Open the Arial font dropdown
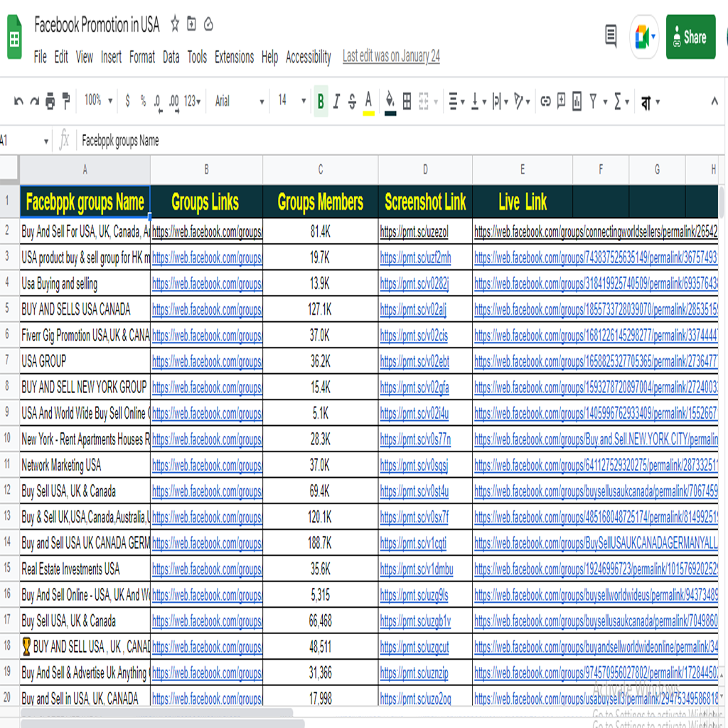The width and height of the screenshot is (728, 728). click(x=239, y=101)
